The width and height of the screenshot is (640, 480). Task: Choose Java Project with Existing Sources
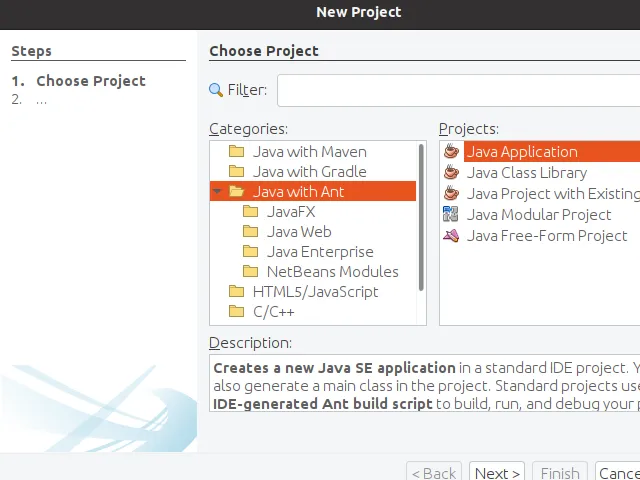pyautogui.click(x=553, y=193)
